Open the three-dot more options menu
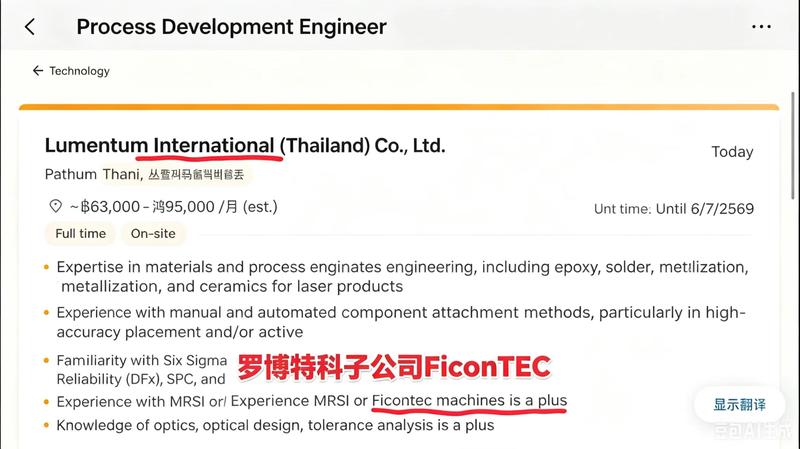800x449 pixels. 761,27
